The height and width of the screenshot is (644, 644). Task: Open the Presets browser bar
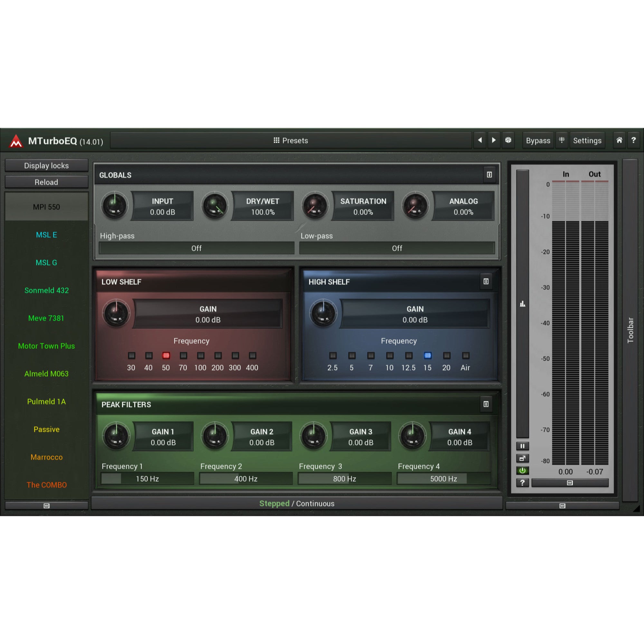[291, 140]
